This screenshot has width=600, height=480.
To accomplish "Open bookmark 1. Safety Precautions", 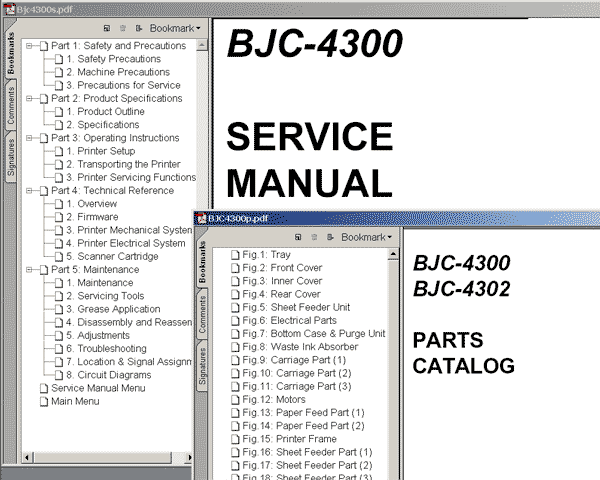I will coord(113,59).
